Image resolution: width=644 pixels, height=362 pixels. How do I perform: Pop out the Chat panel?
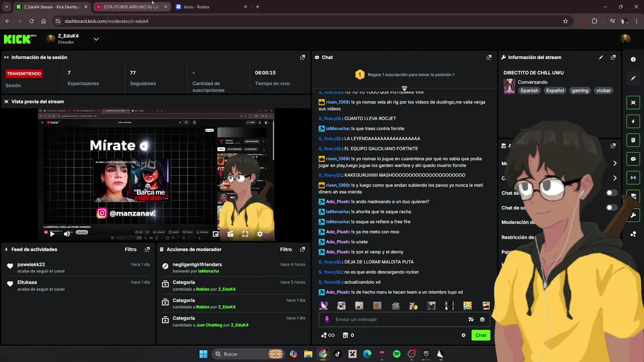[x=489, y=57]
